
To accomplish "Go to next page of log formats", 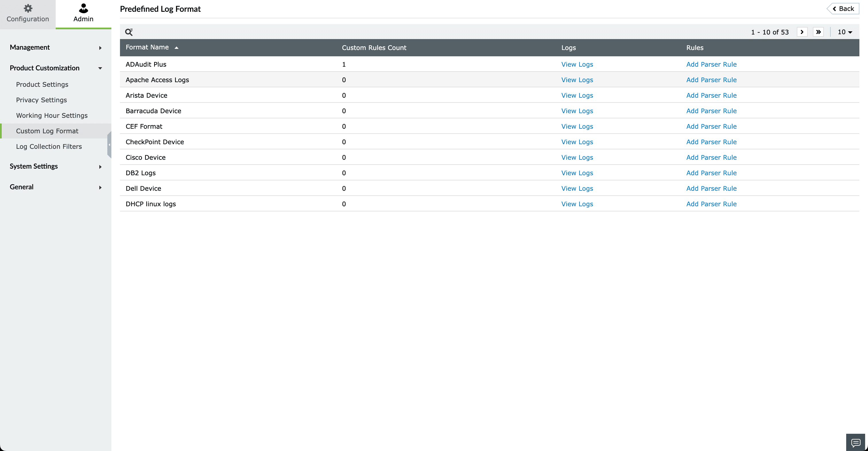I will click(802, 32).
